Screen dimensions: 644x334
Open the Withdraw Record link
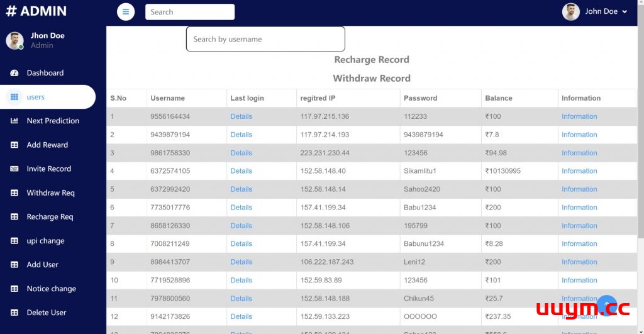click(x=371, y=79)
